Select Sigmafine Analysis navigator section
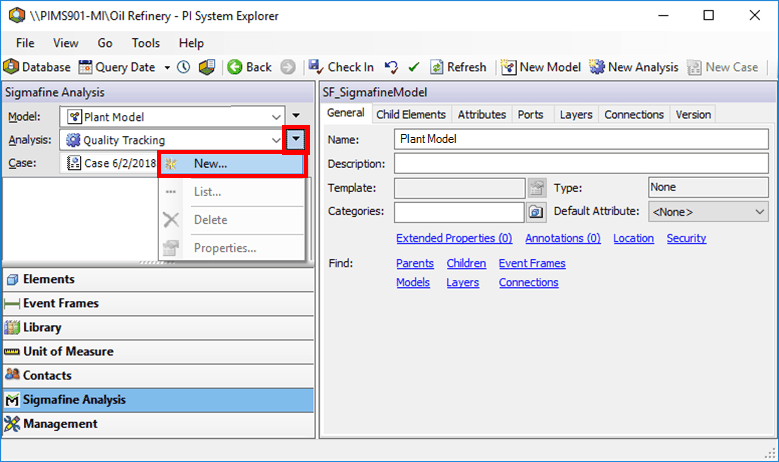Screen dimensions: 779x462 (x=158, y=400)
